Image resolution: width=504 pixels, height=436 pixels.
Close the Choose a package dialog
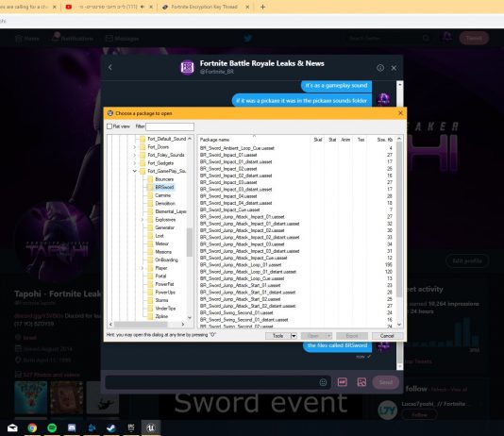point(400,113)
